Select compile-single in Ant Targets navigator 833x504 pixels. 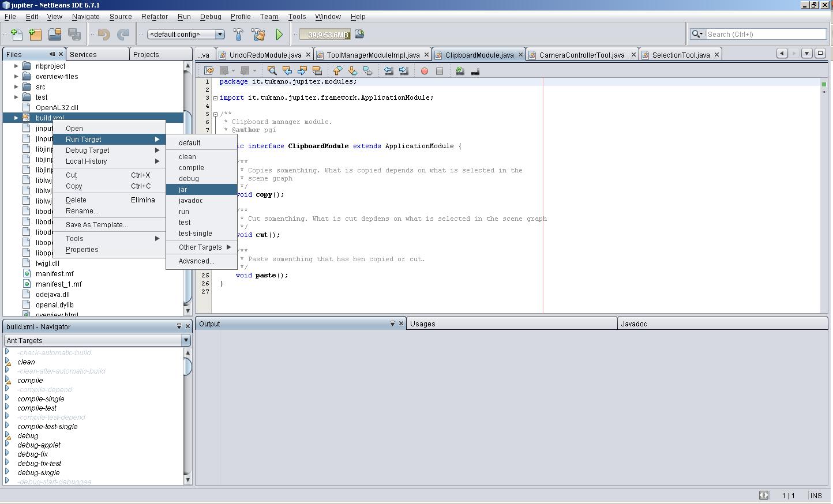(41, 398)
